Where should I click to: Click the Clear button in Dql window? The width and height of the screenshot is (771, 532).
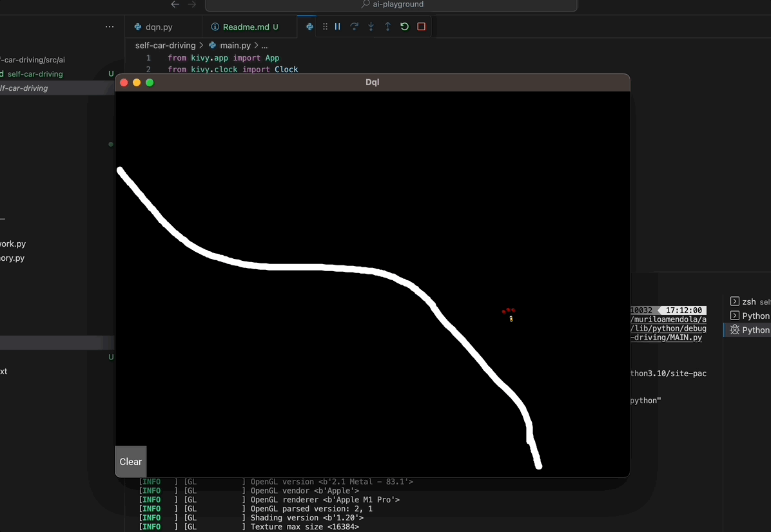[131, 462]
